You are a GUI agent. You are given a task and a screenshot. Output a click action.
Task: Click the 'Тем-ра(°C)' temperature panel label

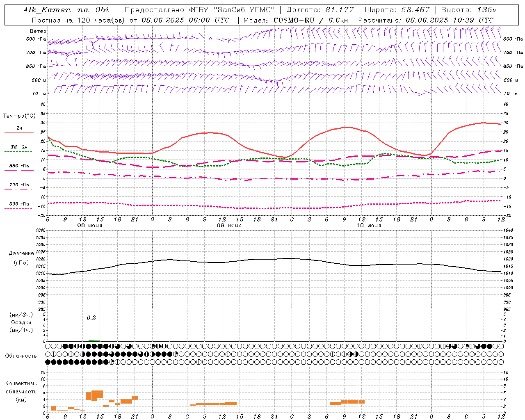pyautogui.click(x=19, y=116)
